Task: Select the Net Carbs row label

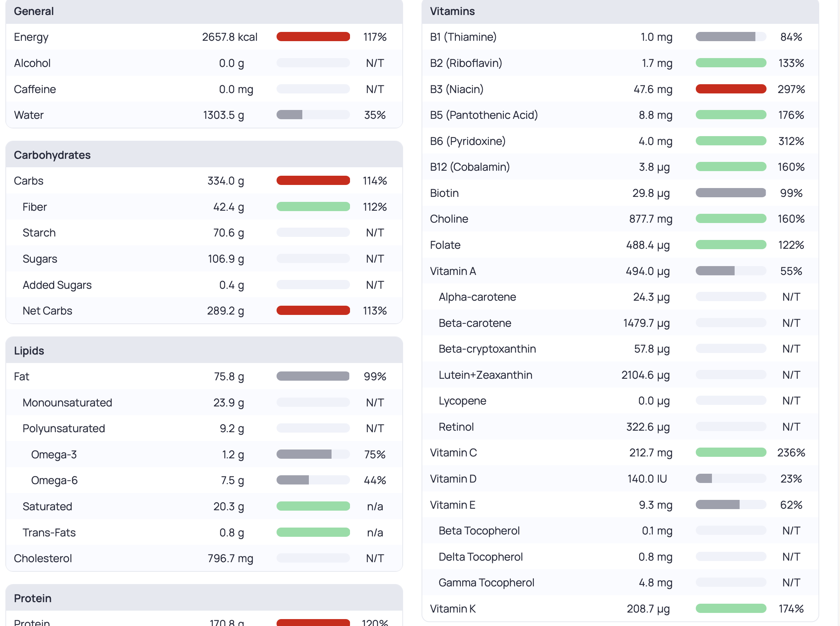Action: point(47,311)
